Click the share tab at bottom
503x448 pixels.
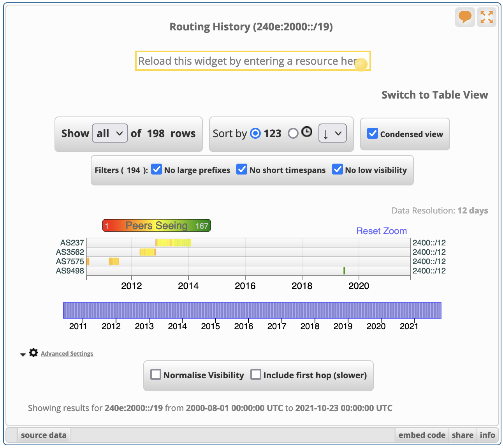pos(463,435)
